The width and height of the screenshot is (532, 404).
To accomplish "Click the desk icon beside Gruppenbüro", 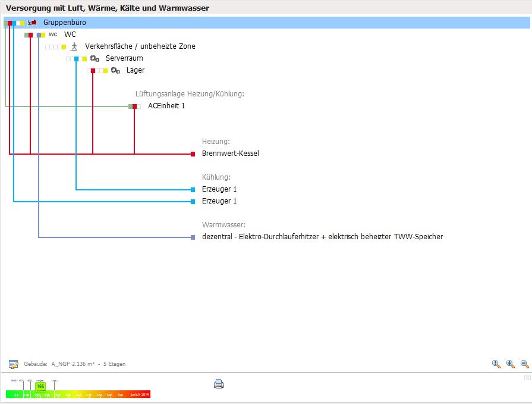I will tap(32, 23).
